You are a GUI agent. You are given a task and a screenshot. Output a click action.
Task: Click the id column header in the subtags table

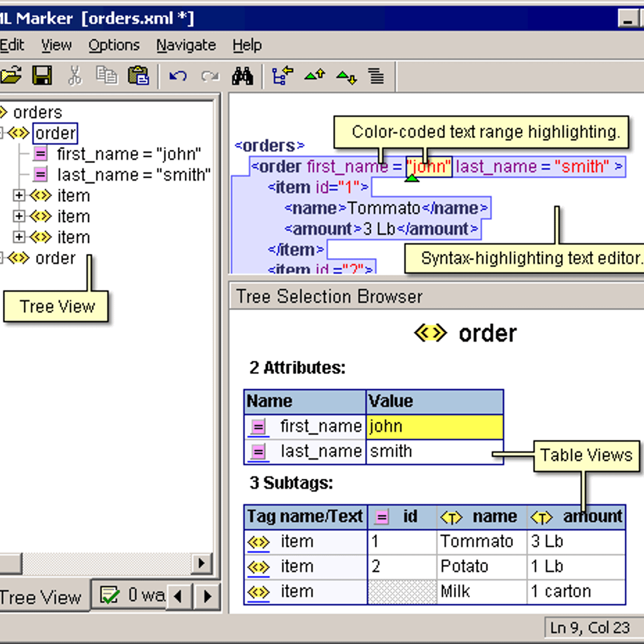coord(402,517)
